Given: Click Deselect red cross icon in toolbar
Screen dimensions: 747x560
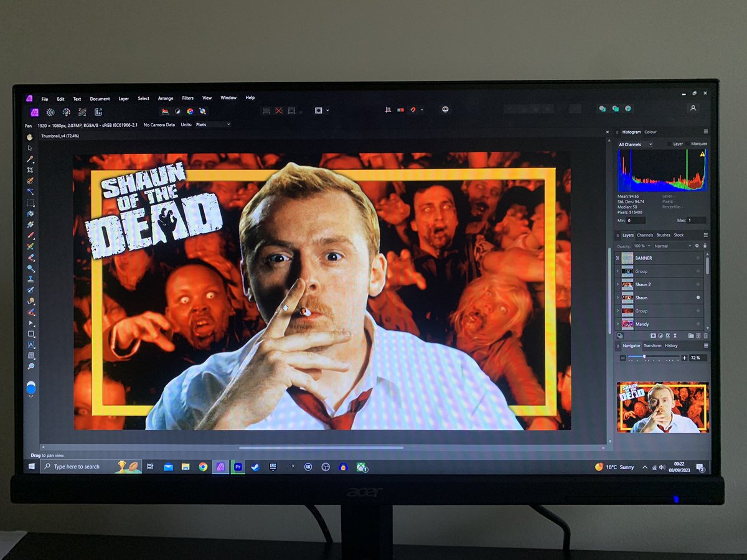Looking at the screenshot, I should click(279, 111).
